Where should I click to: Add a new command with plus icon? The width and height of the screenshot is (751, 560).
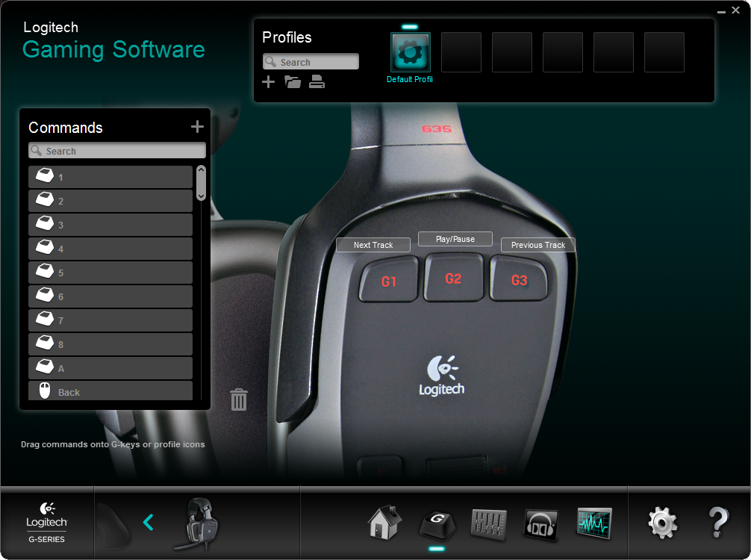click(x=197, y=126)
